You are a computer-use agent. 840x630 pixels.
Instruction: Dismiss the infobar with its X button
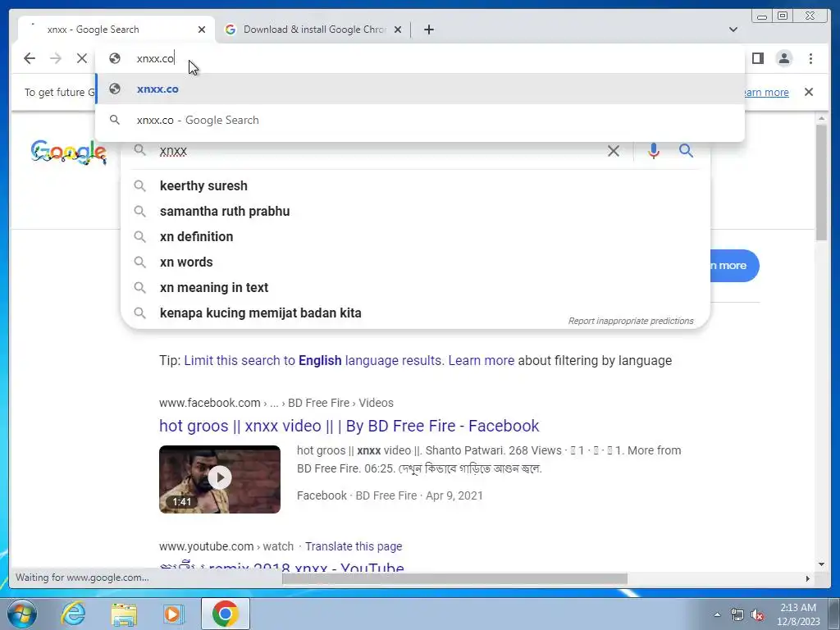[x=809, y=92]
